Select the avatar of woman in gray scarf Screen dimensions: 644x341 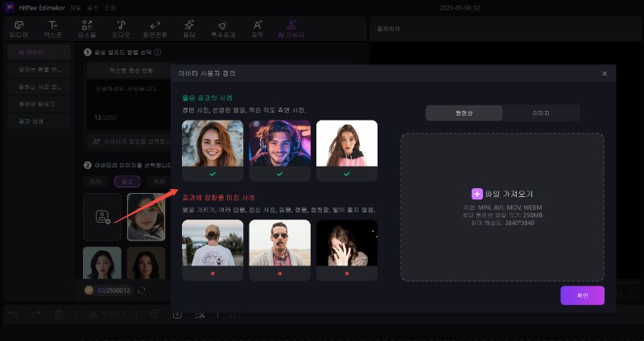click(x=147, y=216)
